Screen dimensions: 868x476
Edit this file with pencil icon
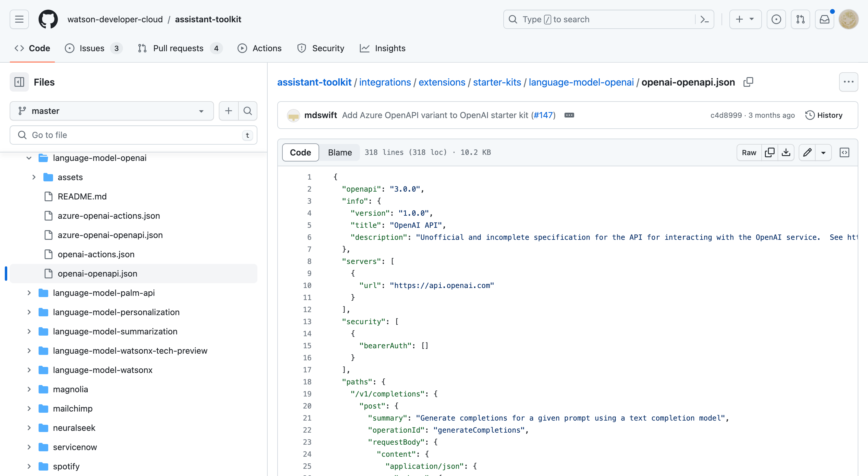click(x=807, y=152)
